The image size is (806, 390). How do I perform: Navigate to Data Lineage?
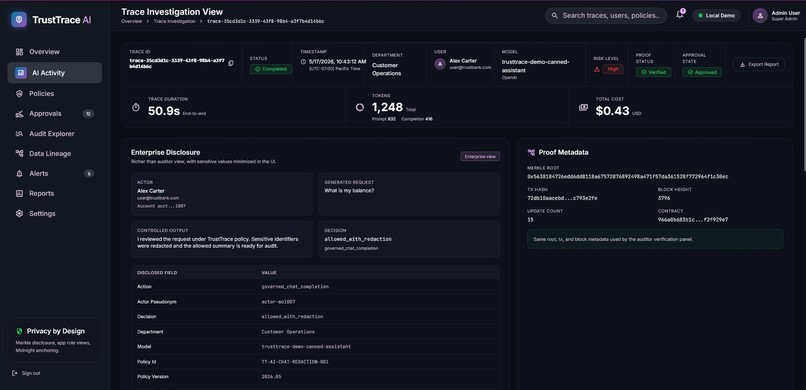pos(54,154)
